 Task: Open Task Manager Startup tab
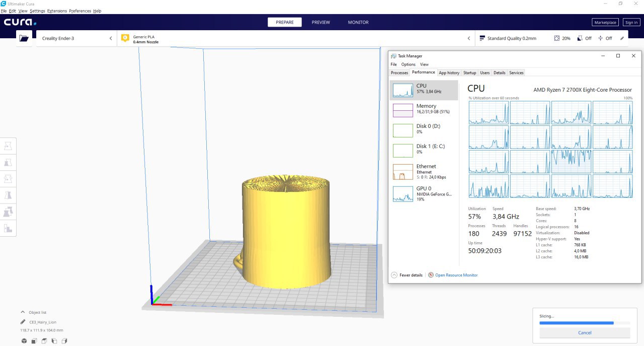tap(469, 73)
